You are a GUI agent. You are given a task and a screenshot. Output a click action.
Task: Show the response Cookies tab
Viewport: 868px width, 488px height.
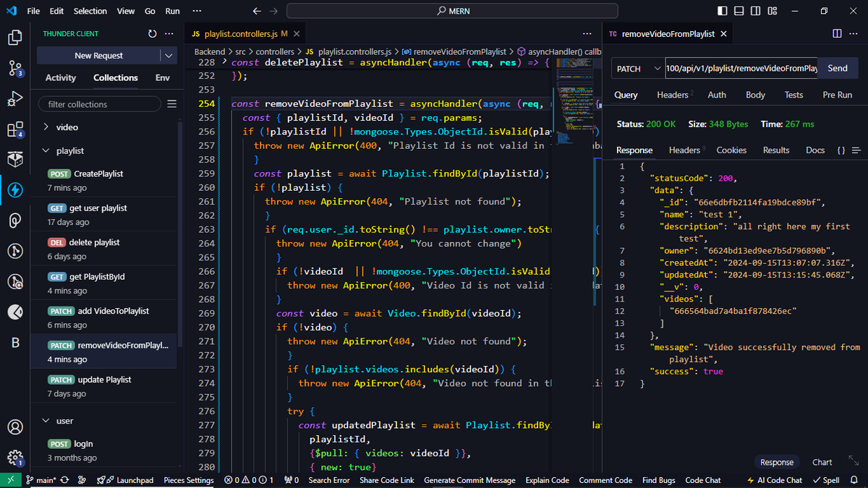(731, 150)
